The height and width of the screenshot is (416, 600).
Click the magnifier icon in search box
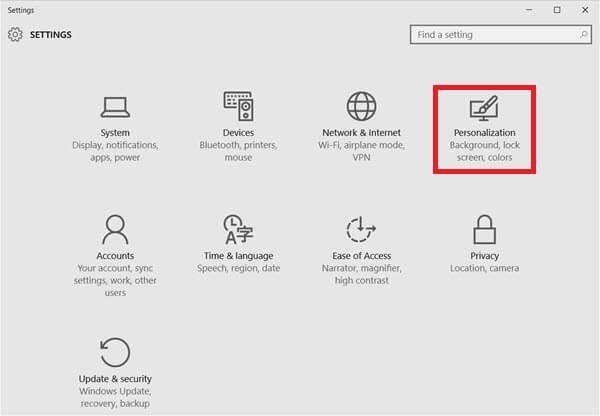pos(584,34)
